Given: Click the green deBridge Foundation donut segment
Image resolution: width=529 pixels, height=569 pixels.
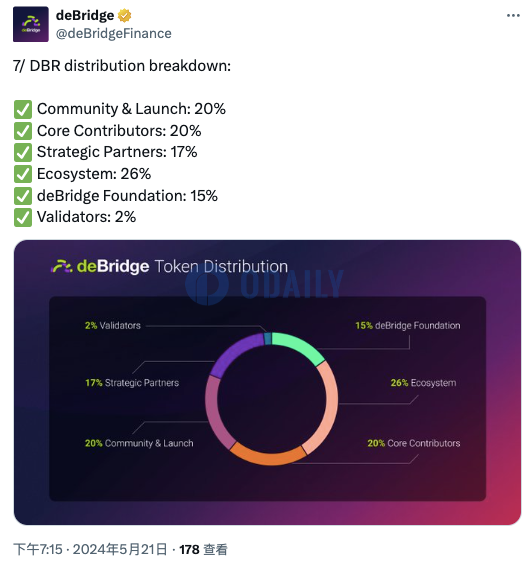Looking at the screenshot, I should [x=298, y=347].
